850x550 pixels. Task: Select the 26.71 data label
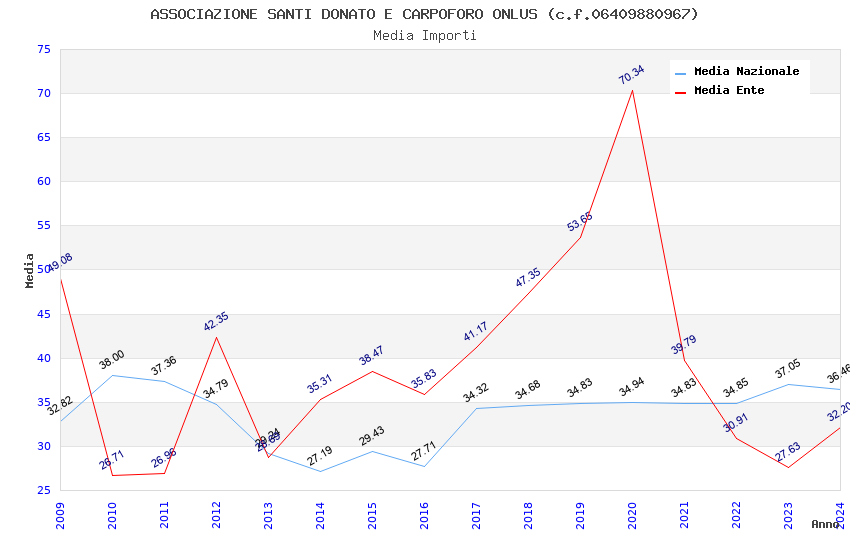click(x=112, y=460)
